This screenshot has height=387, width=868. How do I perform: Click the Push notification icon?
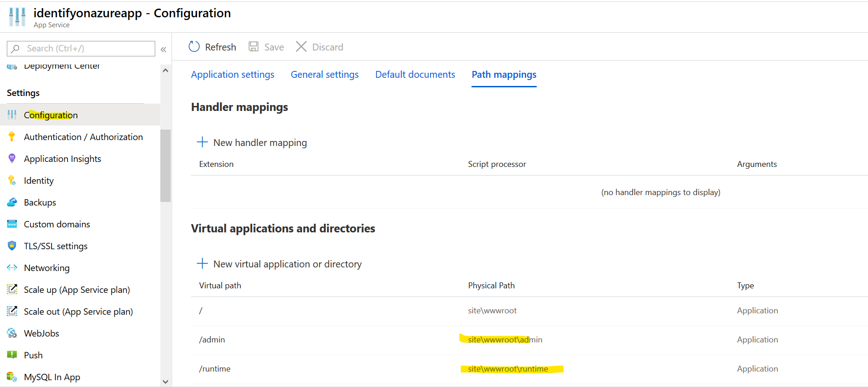[12, 355]
